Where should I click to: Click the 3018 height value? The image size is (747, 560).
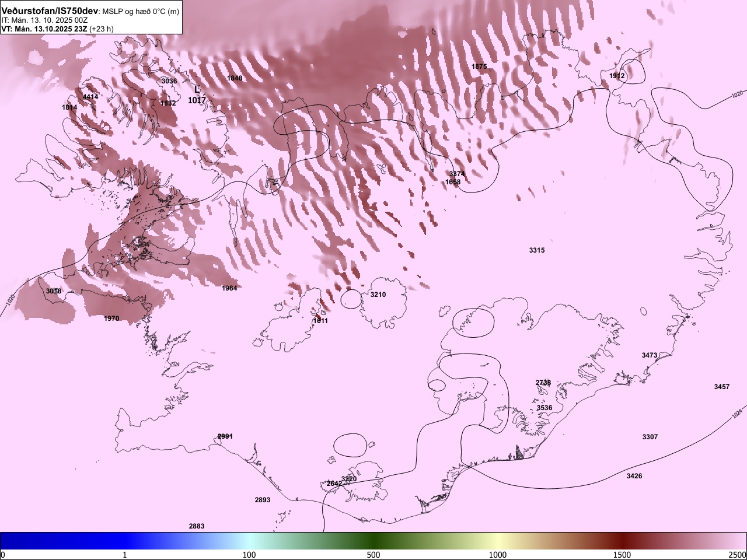tap(54, 291)
